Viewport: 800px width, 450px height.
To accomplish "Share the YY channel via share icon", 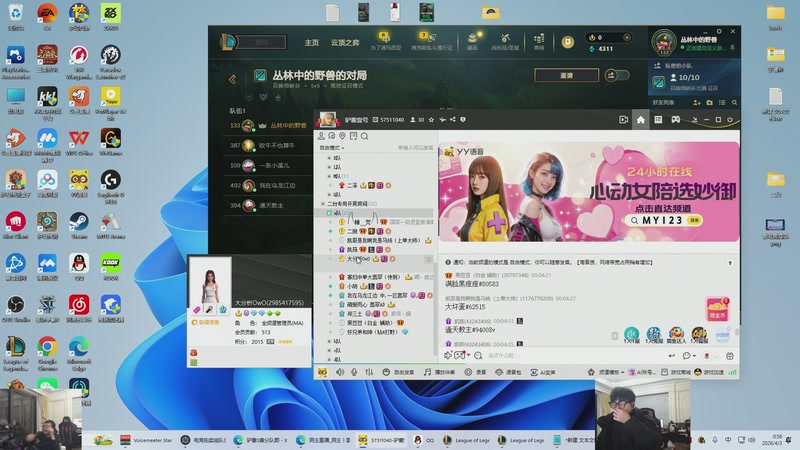I will pos(453,120).
